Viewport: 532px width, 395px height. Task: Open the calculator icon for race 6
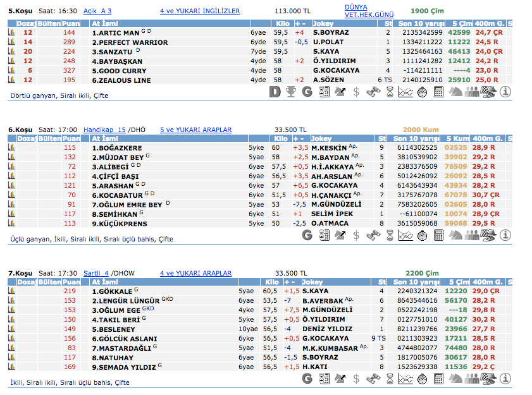[439, 235]
